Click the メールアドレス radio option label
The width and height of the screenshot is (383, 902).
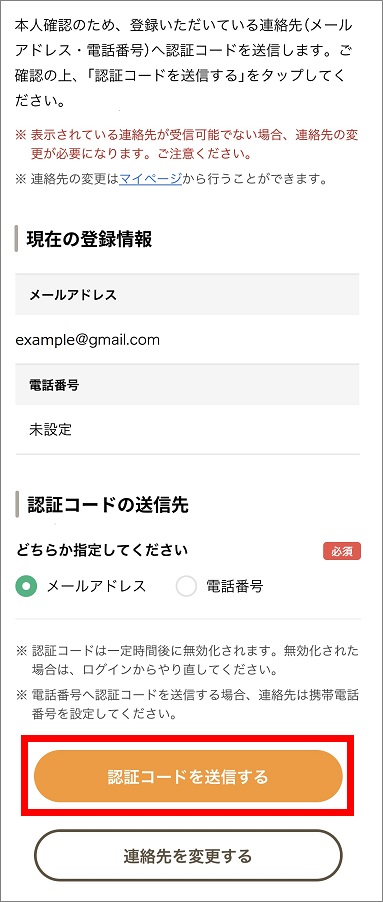pyautogui.click(x=96, y=587)
